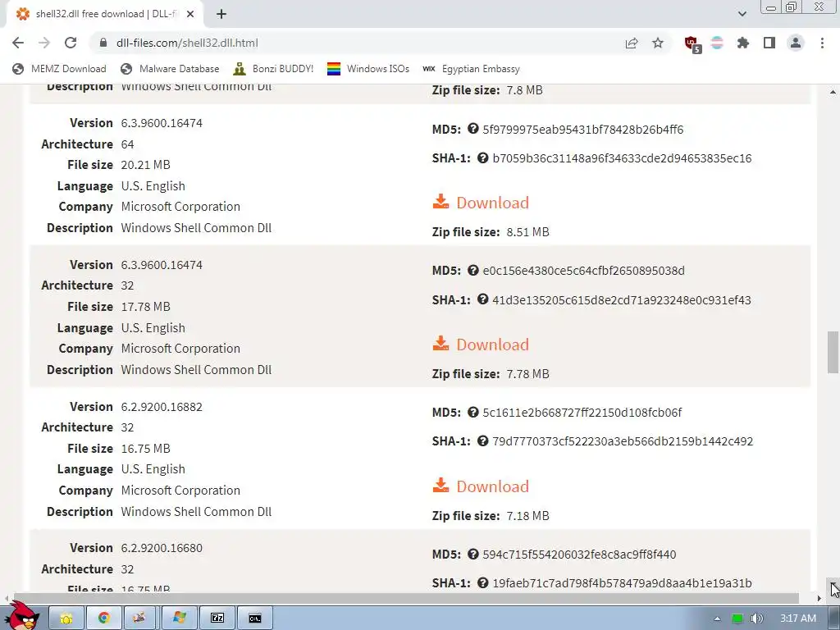This screenshot has width=840, height=630.
Task: Open the Windows flag taskbar app
Action: point(180,619)
